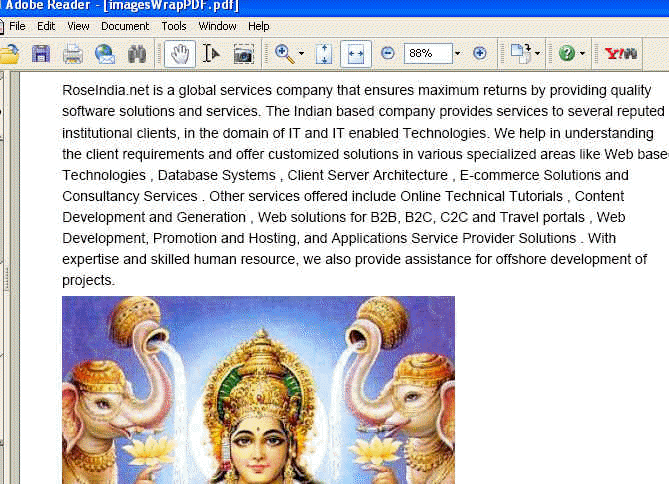The width and height of the screenshot is (669, 484).
Task: Click the "Database Systems" phrase
Action: [217, 175]
